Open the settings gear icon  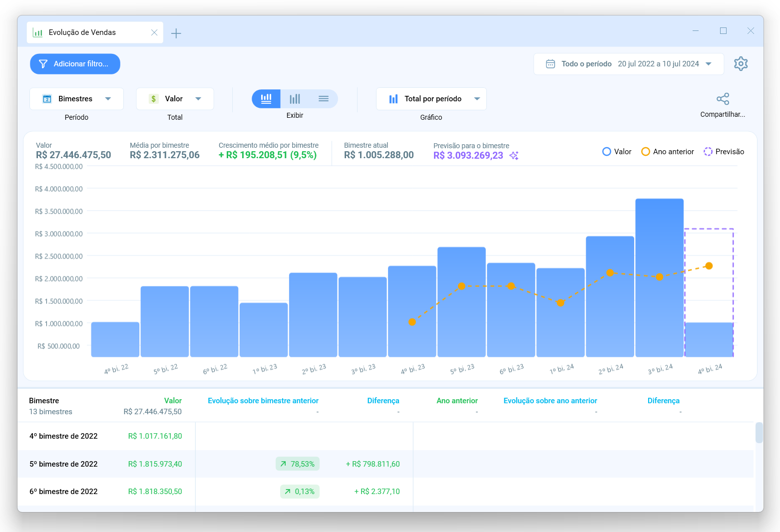741,64
